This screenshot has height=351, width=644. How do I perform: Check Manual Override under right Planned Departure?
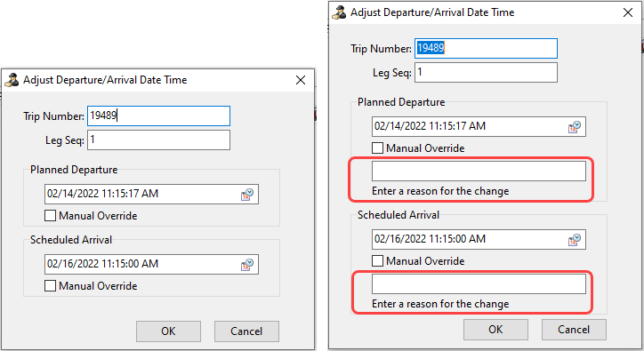(x=377, y=148)
